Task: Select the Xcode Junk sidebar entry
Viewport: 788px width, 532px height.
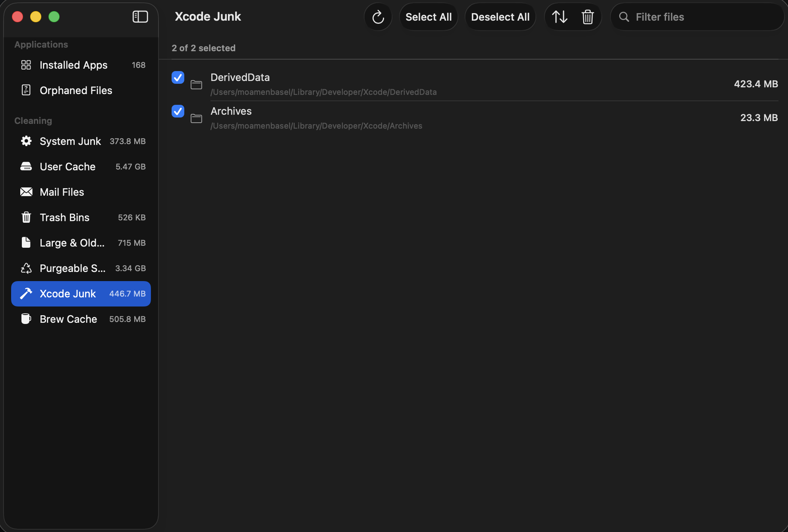Action: click(68, 293)
